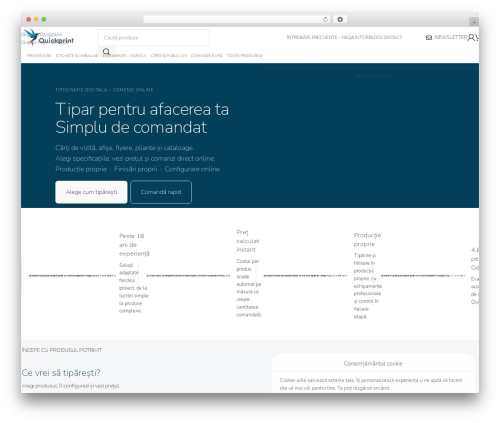Open the TOATE PRODUSELE menu
500x423 pixels.
tap(245, 55)
